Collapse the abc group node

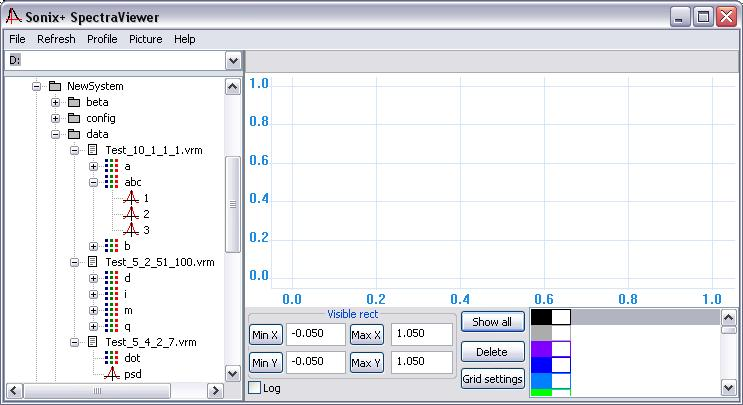tap(93, 182)
